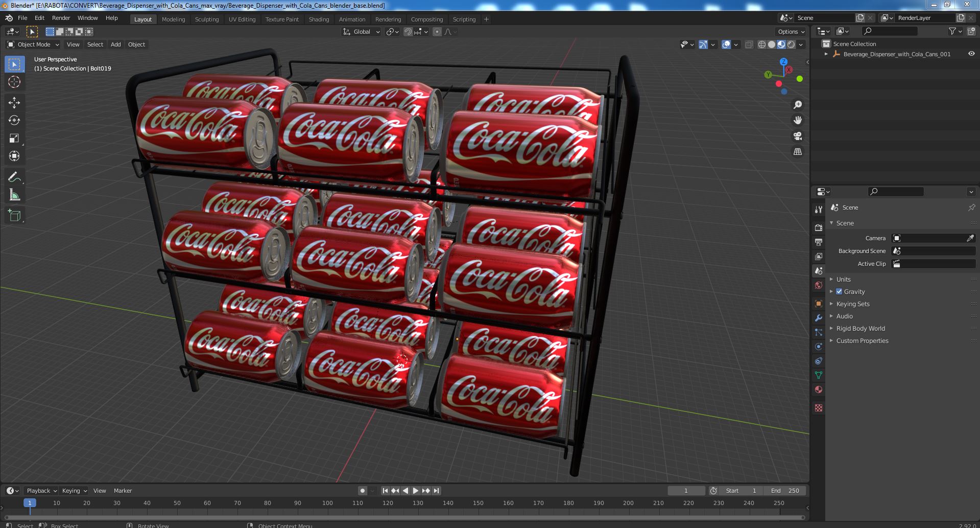Jump to the timeline end frame
This screenshot has height=528, width=980.
tap(436, 491)
